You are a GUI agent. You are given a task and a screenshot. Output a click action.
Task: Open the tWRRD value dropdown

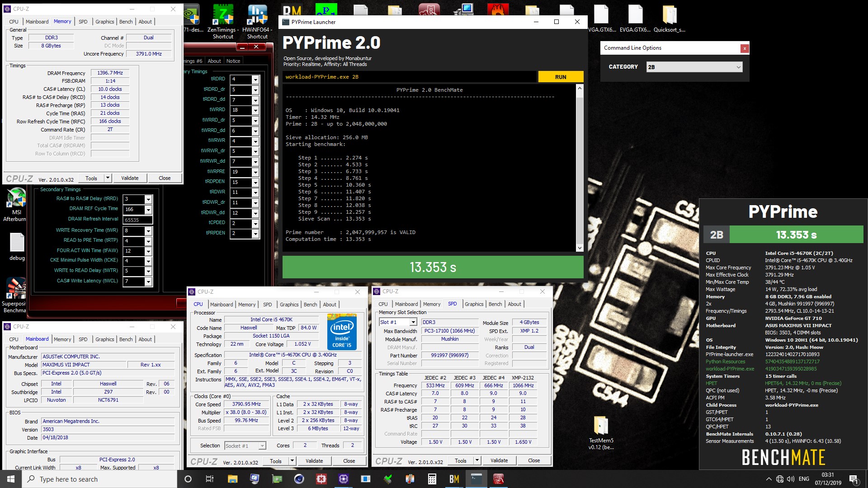(255, 110)
